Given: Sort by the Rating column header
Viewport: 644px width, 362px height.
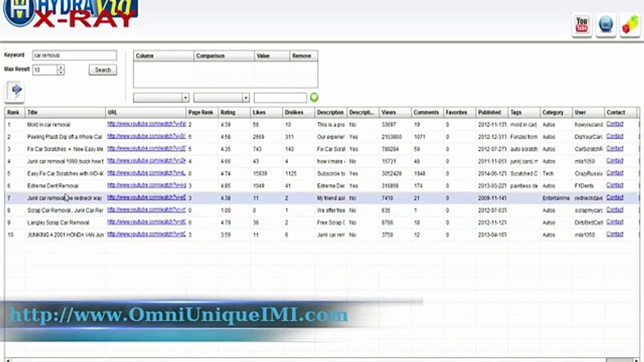Looking at the screenshot, I should tap(234, 112).
